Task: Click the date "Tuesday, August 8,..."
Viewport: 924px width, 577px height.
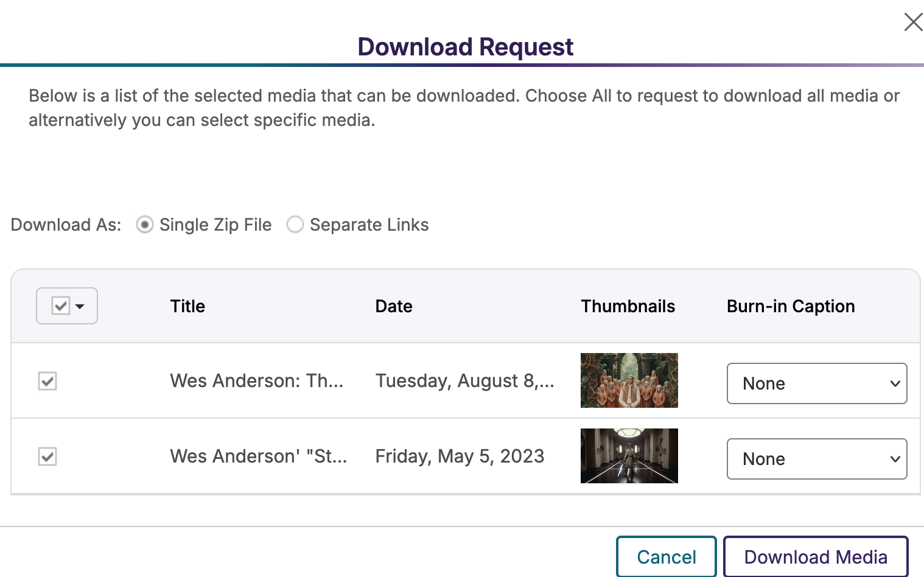Action: click(x=465, y=381)
